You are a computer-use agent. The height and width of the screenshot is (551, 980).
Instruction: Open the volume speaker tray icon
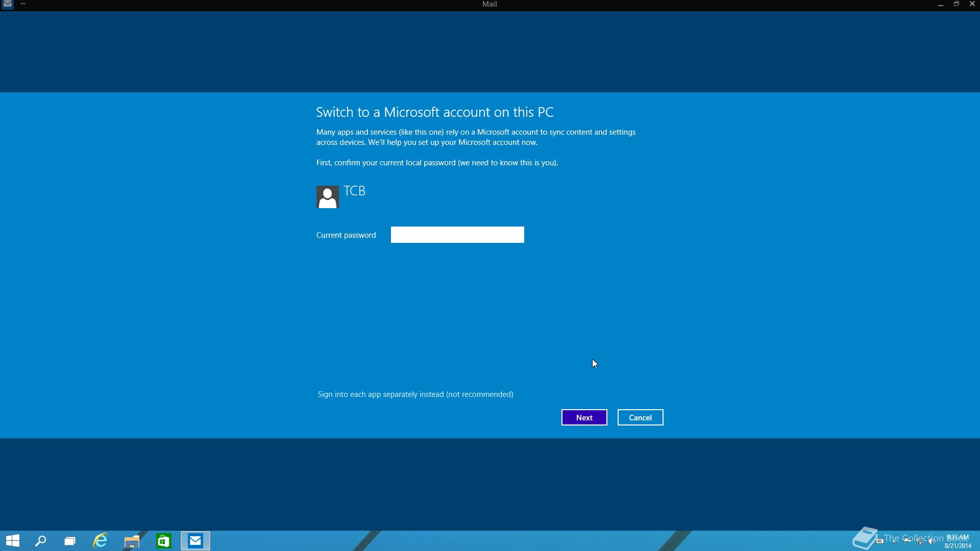point(932,541)
